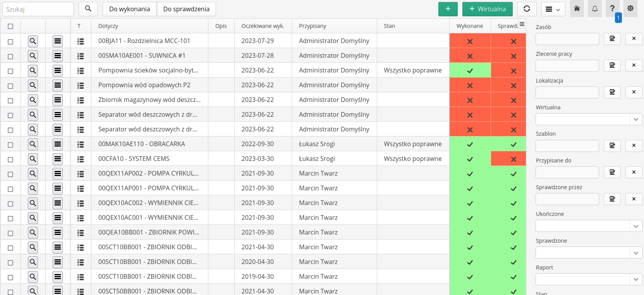Open the list view menu dropdown in toolbar
The image size is (644, 295).
tap(553, 9)
